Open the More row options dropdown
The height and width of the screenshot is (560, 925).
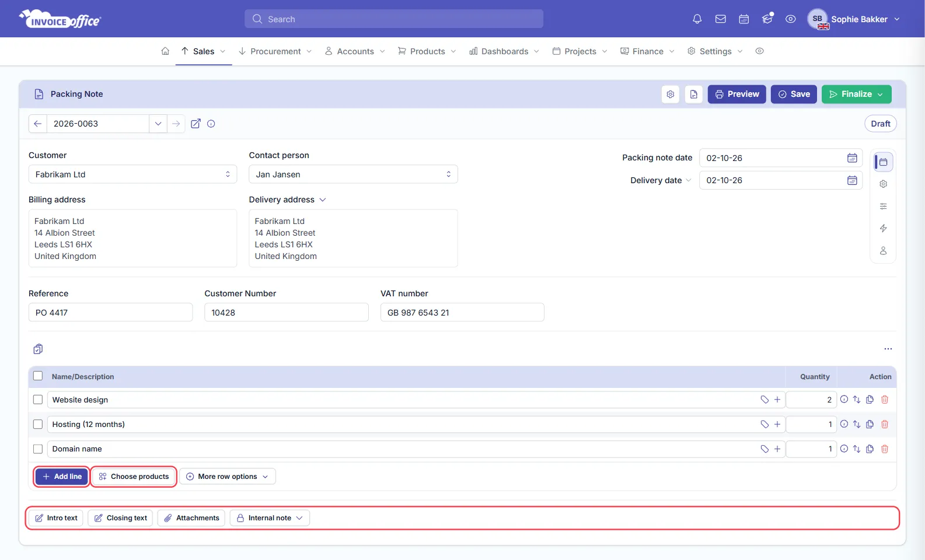[x=228, y=477]
